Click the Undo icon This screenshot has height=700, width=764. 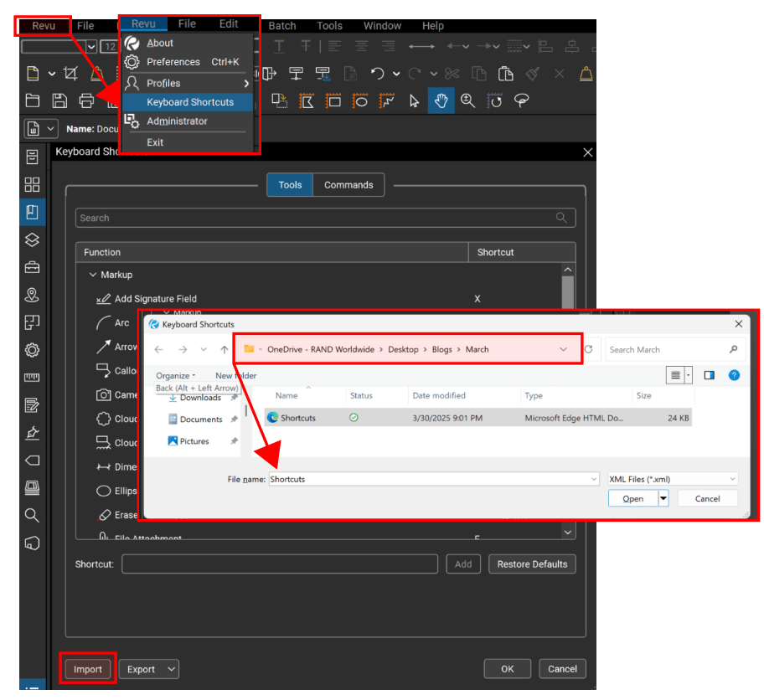[377, 74]
